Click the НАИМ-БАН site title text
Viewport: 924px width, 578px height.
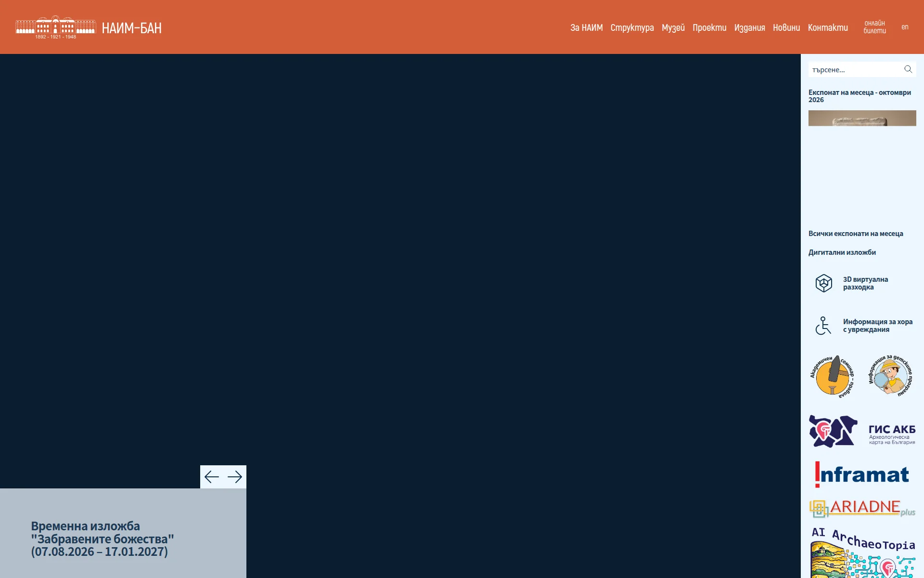pyautogui.click(x=131, y=28)
